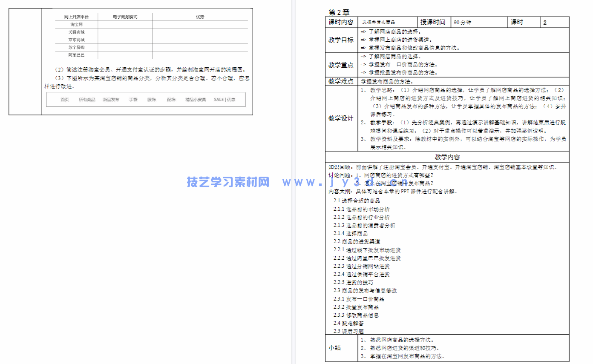The image size is (593, 364).
Task: Select the 小结 cell at the page bottom
Action: pyautogui.click(x=334, y=348)
